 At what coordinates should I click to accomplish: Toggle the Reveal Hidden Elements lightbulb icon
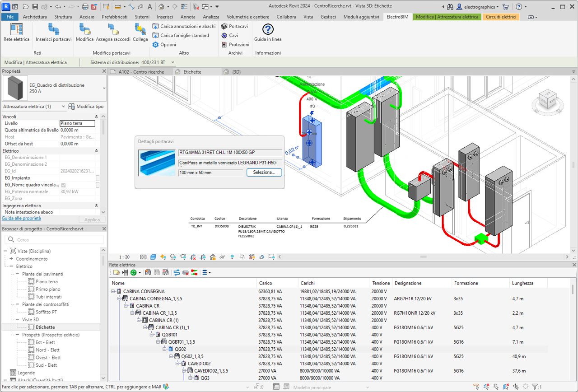coord(233,257)
